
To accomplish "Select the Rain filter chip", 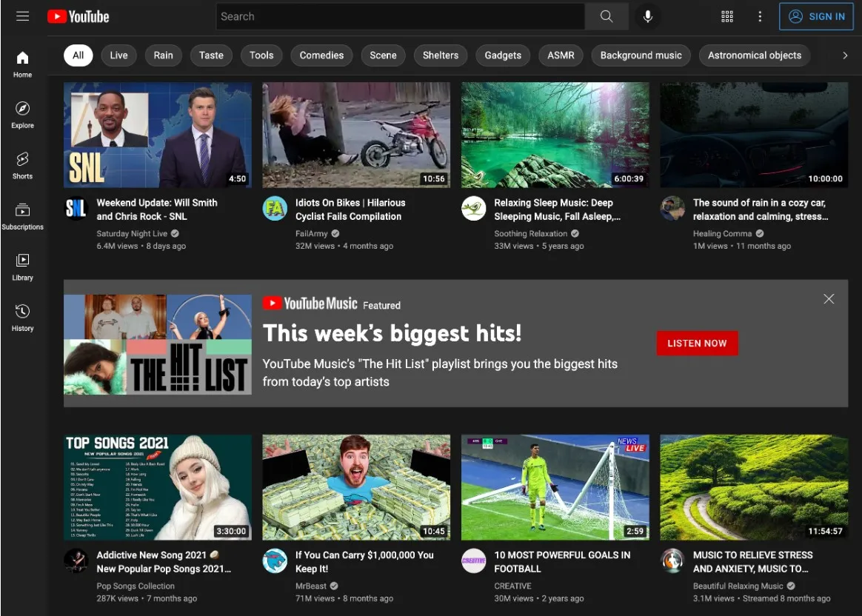I will pyautogui.click(x=163, y=56).
